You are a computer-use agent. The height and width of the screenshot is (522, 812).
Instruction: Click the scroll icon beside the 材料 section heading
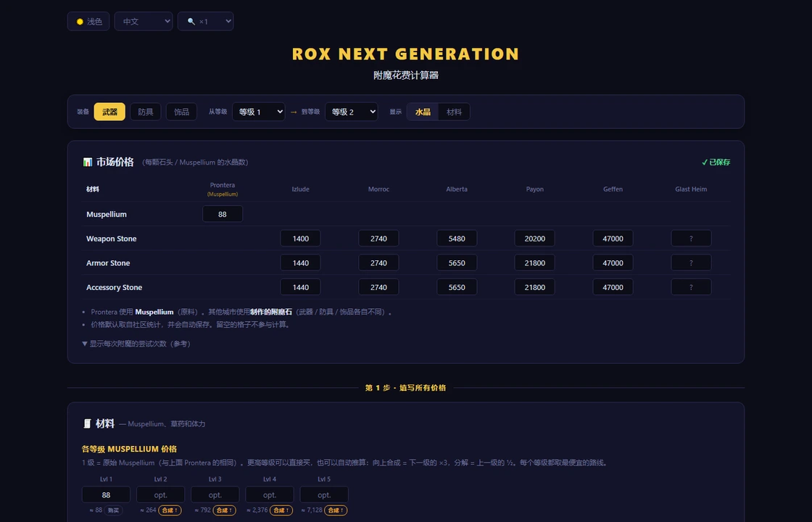coord(87,423)
